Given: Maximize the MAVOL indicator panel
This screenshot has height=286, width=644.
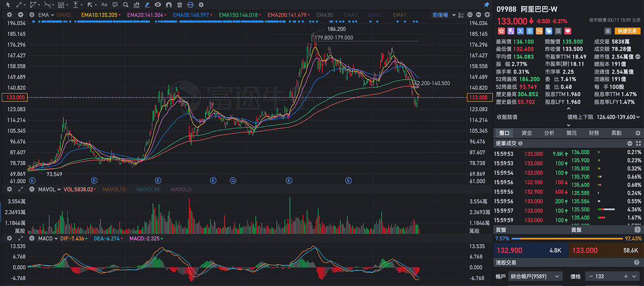Looking at the screenshot, I should 20,189.
